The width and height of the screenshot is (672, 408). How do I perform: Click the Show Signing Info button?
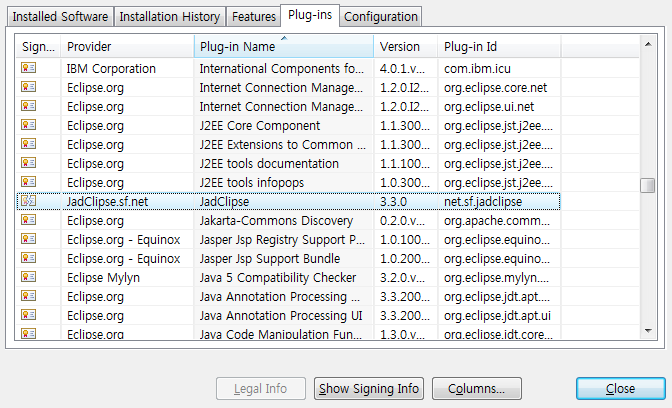pyautogui.click(x=369, y=389)
